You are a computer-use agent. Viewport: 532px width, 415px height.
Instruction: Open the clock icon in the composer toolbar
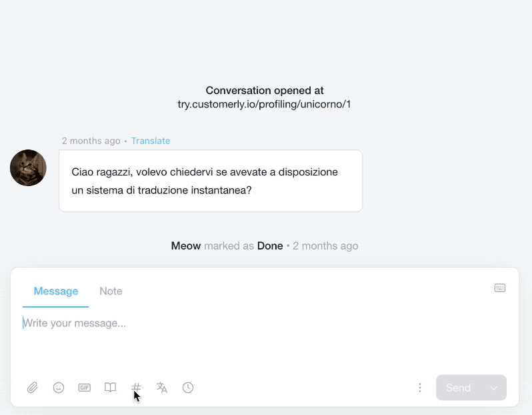pyautogui.click(x=188, y=388)
